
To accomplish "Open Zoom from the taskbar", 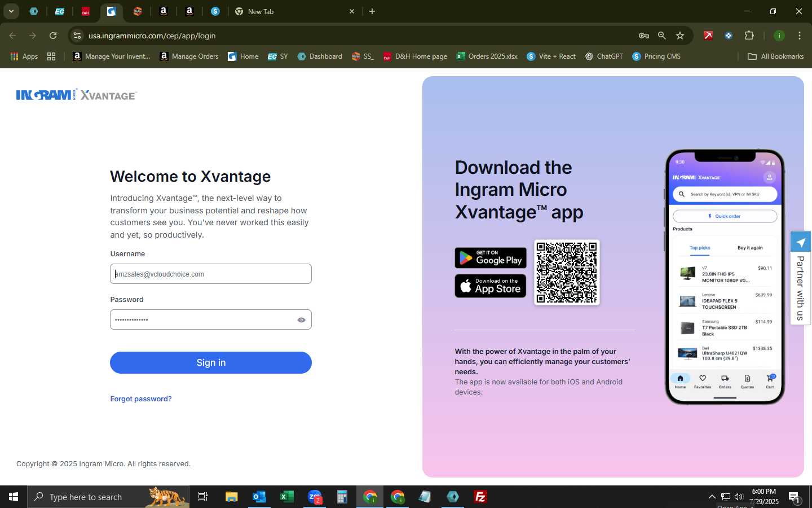I will (315, 497).
